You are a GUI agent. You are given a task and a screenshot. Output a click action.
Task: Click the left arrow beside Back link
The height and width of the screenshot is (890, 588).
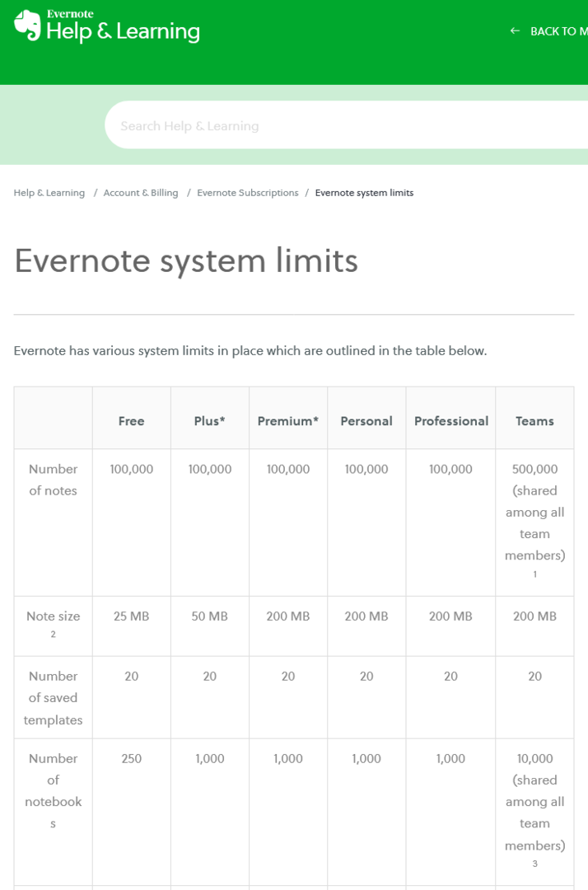pyautogui.click(x=515, y=31)
